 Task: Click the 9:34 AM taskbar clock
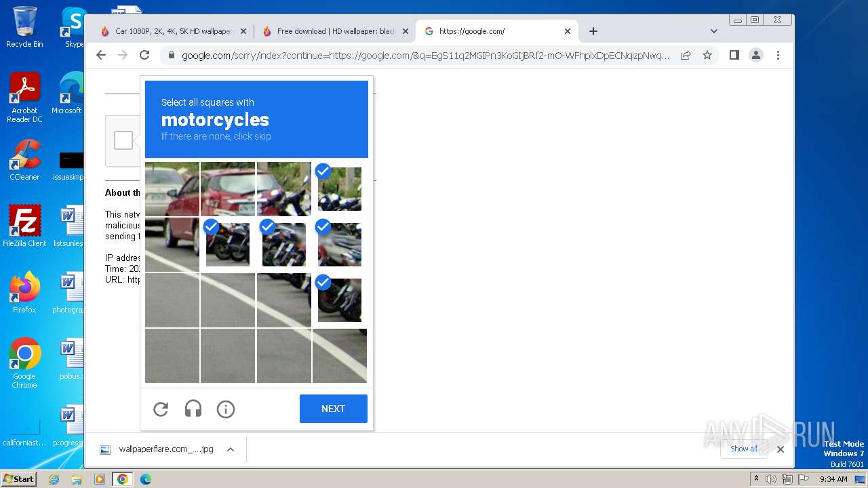(833, 479)
